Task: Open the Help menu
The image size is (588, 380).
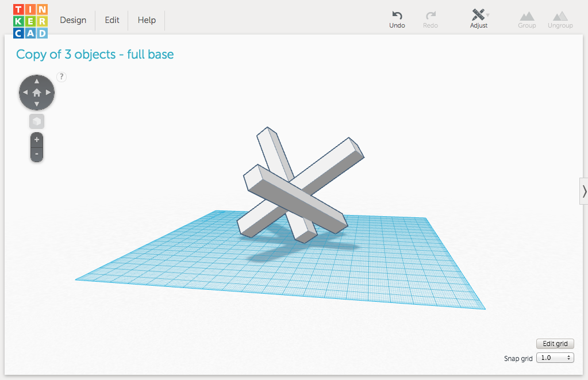Action: 147,20
